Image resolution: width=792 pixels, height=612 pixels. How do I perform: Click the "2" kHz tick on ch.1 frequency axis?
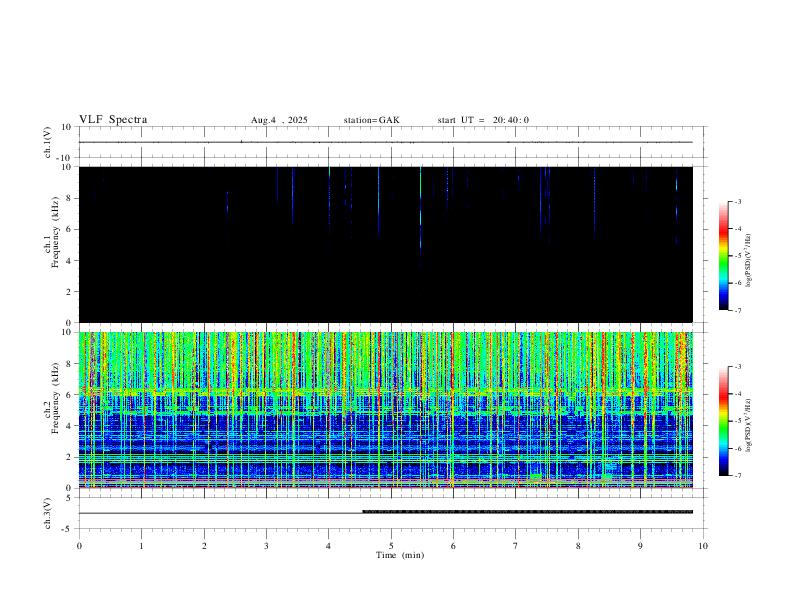click(x=70, y=291)
